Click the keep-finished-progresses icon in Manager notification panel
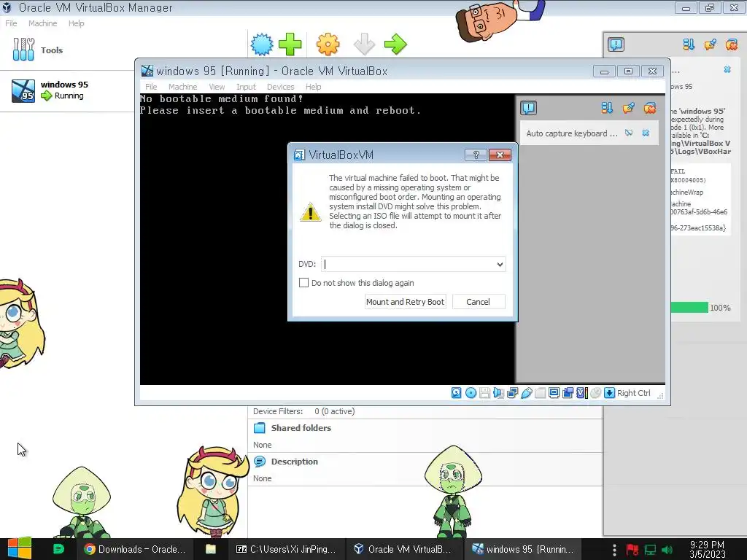The height and width of the screenshot is (560, 747). (x=689, y=44)
